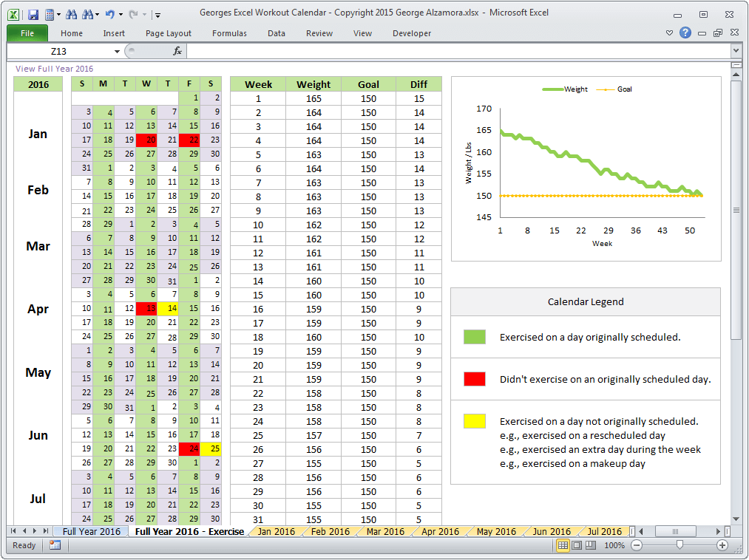Click the zoom slider handle
The image size is (749, 560).
pyautogui.click(x=679, y=544)
